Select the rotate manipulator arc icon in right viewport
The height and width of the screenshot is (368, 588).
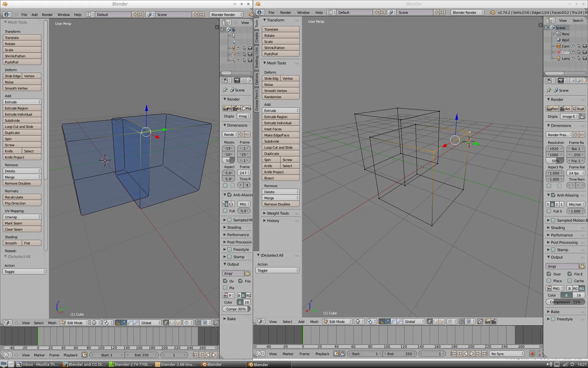(x=394, y=322)
